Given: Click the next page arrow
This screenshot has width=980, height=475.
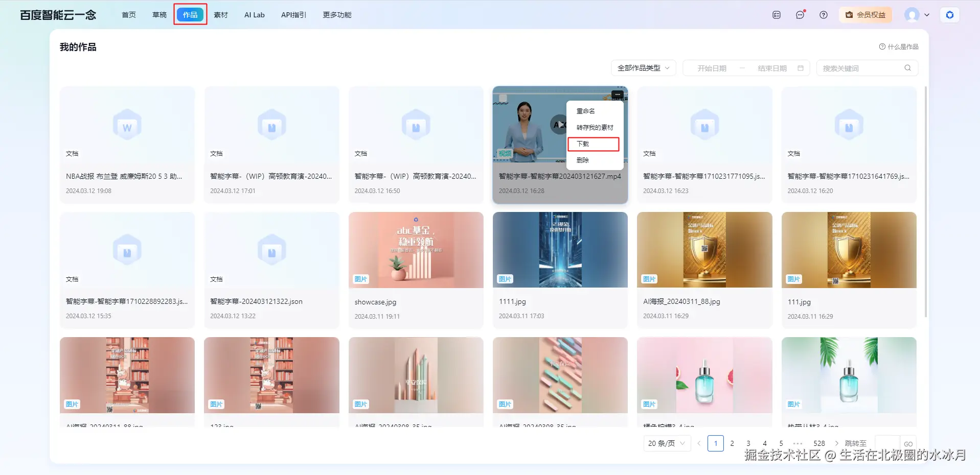Looking at the screenshot, I should [836, 443].
